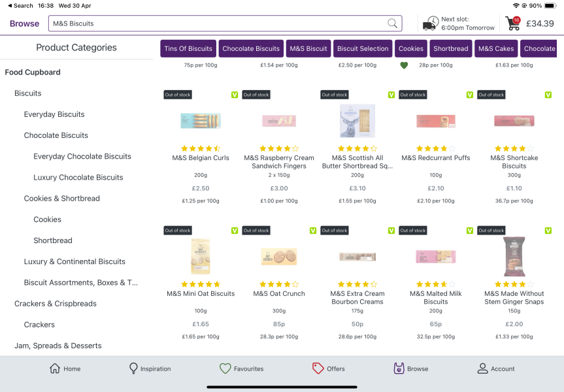
Task: Filter by Biscuit Selection chip
Action: [363, 48]
